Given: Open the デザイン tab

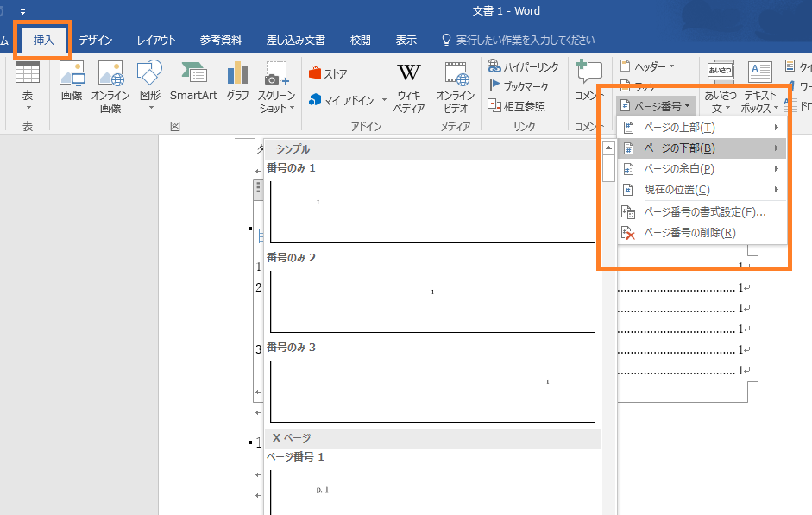Looking at the screenshot, I should pos(96,40).
